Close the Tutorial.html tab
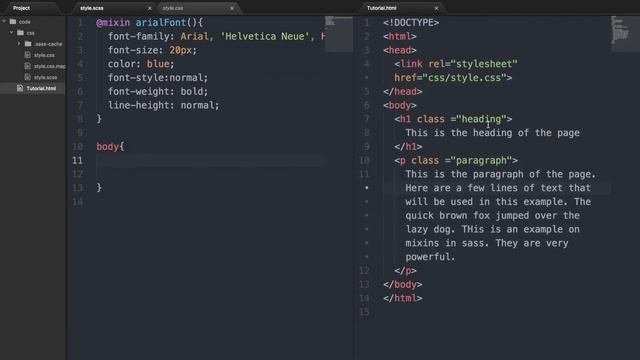Screen dimensions: 640x360 436,8
